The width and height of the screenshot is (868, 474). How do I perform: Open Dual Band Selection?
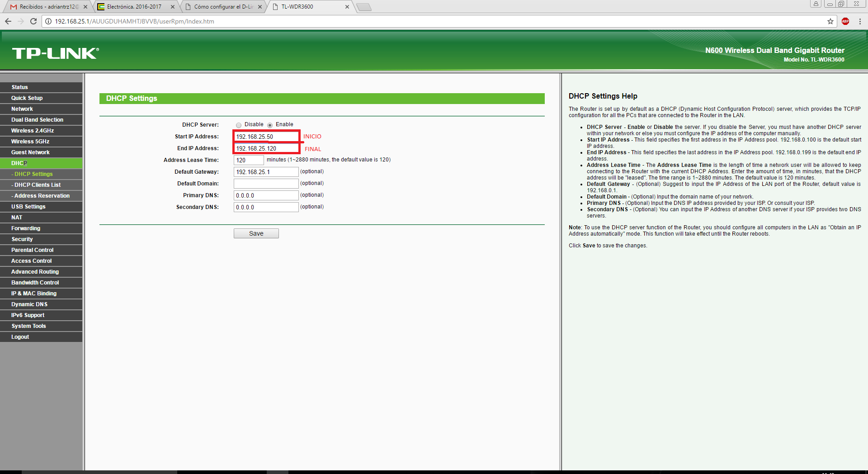point(41,120)
